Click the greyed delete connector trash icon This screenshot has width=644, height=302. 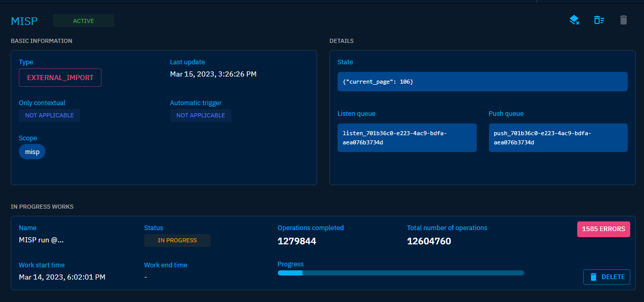click(x=623, y=20)
